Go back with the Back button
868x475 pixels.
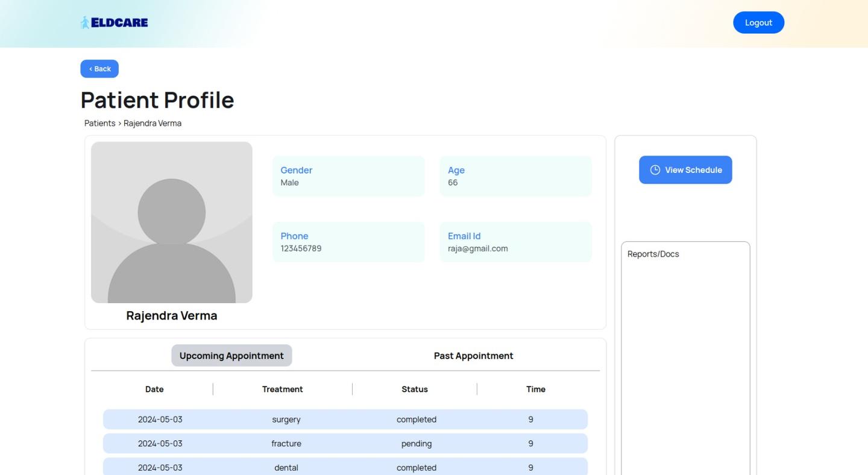99,69
